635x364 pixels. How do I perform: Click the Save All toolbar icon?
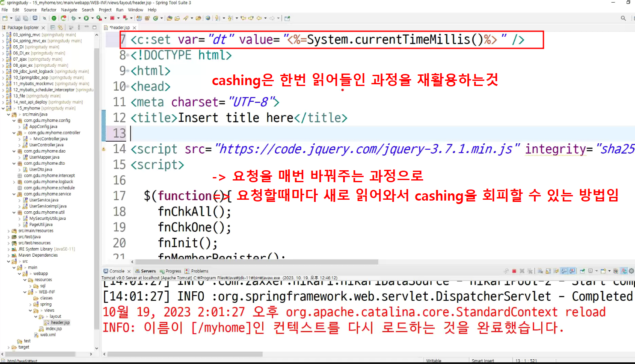(x=25, y=18)
